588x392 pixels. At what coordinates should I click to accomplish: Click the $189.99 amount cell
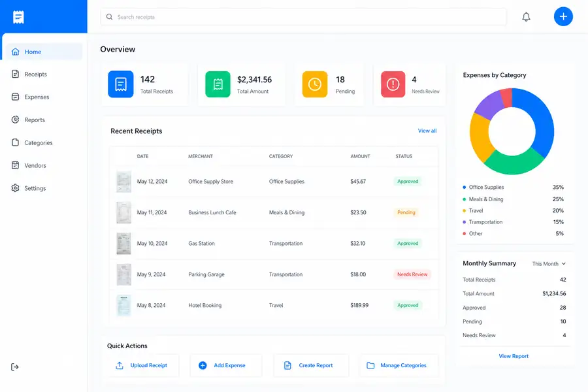coord(359,305)
